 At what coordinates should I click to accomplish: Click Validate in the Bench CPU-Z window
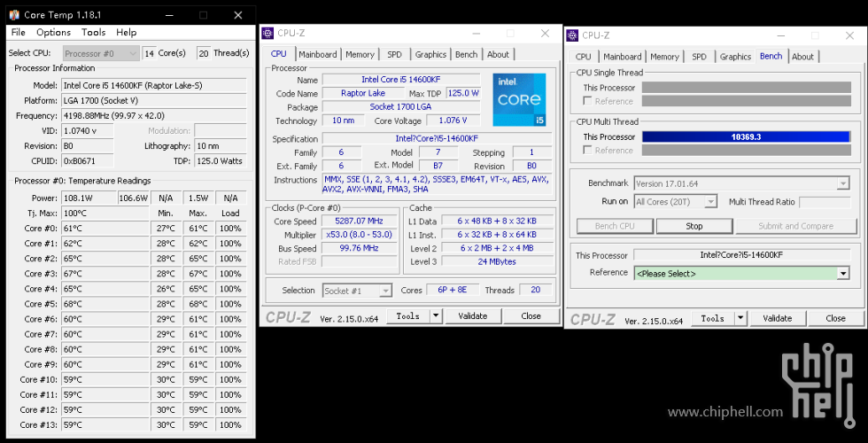(778, 318)
